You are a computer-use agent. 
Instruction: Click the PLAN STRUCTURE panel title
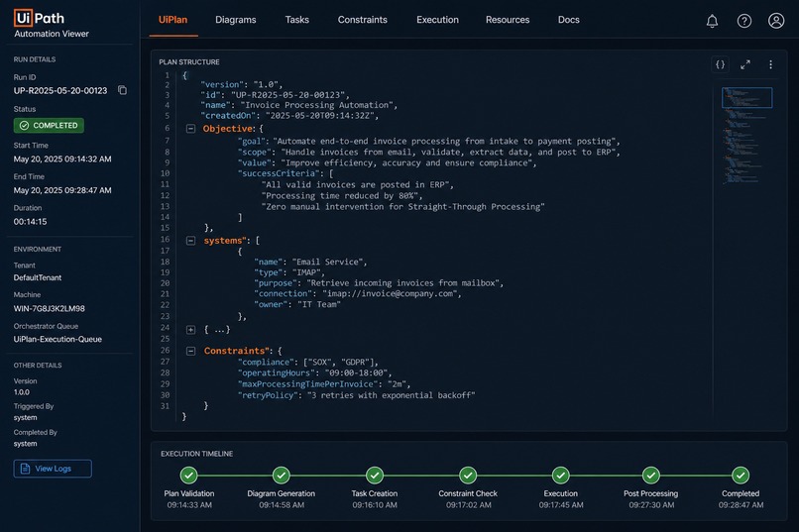pos(189,62)
